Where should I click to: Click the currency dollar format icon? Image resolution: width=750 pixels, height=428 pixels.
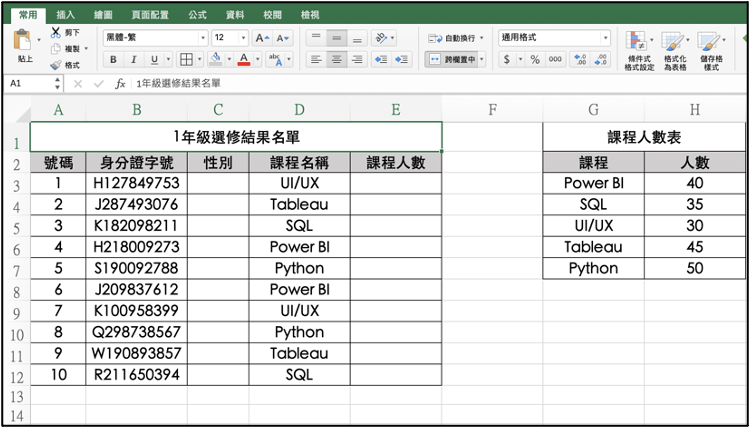click(507, 60)
